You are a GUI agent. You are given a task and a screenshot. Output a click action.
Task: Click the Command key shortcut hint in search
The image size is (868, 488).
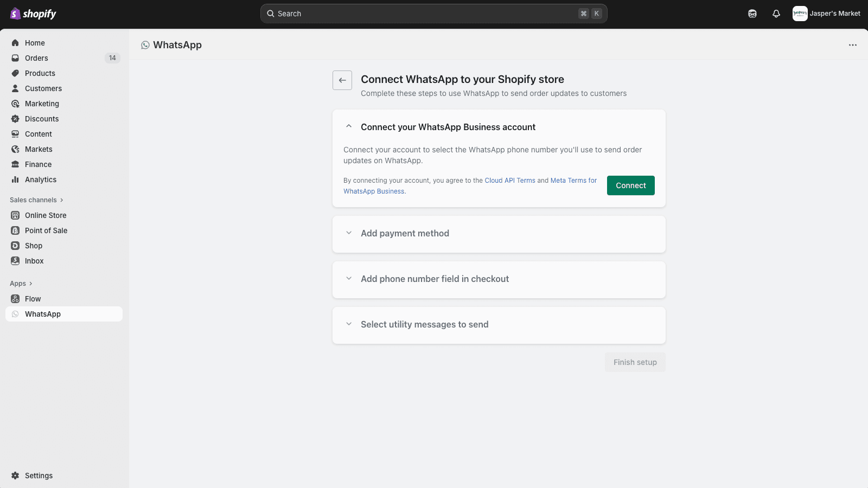tap(584, 14)
